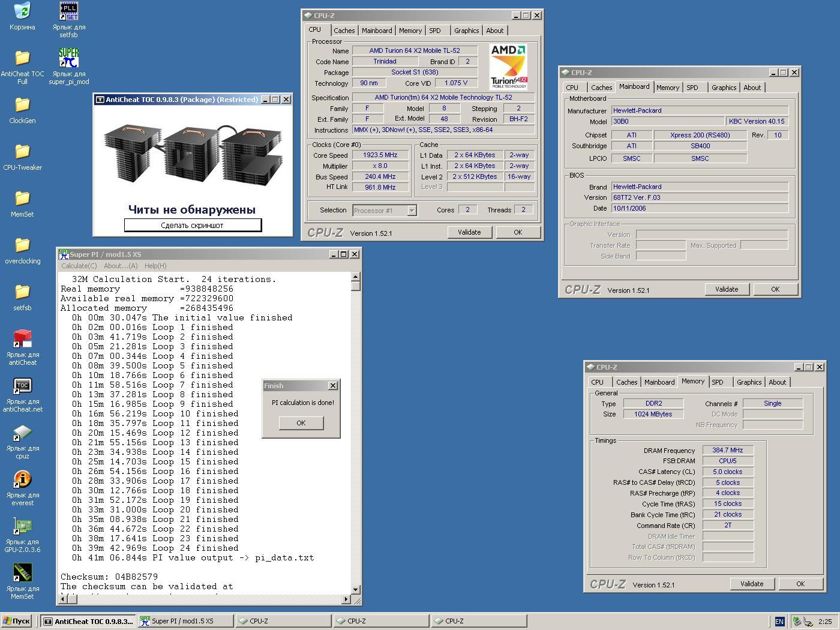Launch the antiCheat shortcut icon
Screen dimensions: 840x630
[22, 339]
